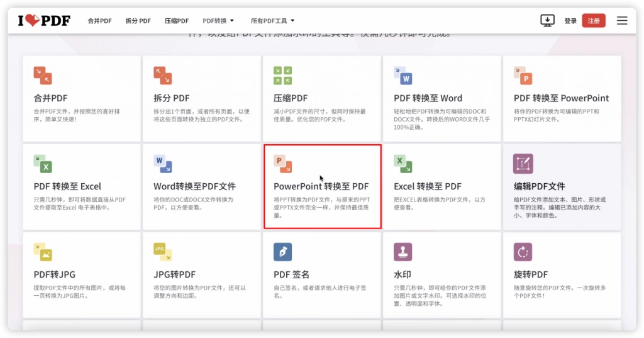Click the Excel 转换至 PDF icon
Image resolution: width=644 pixels, height=338 pixels.
tap(403, 164)
